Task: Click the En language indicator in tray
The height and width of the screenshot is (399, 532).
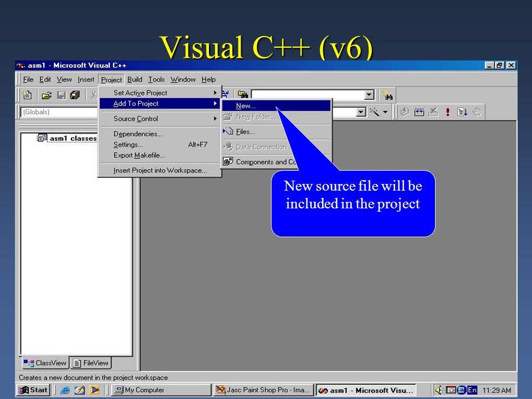Action: click(x=472, y=390)
